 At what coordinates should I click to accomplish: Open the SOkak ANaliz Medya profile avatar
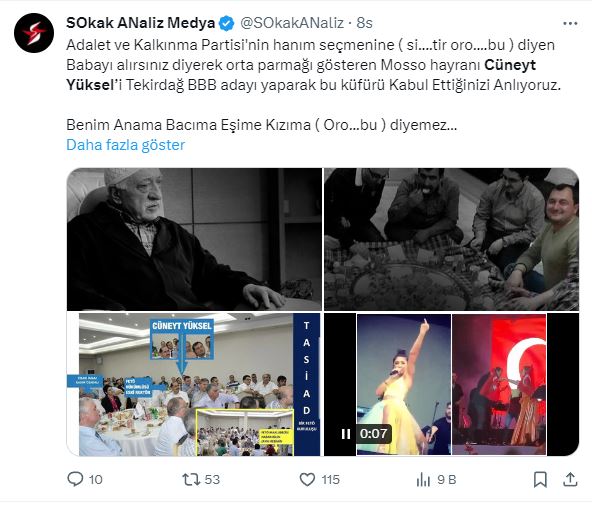click(x=34, y=33)
